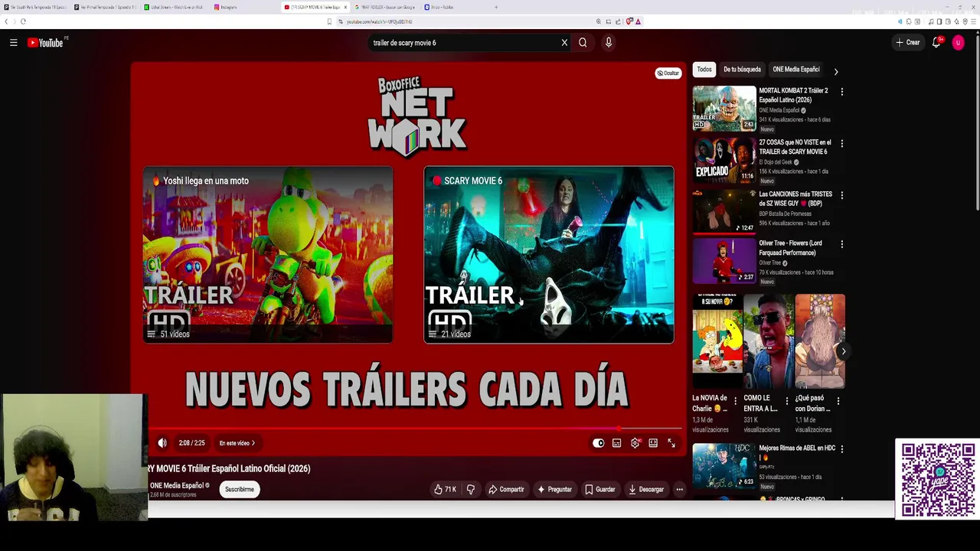The image size is (980, 551).
Task: Open the SCARY MOVIE 6 playlist end card
Action: pyautogui.click(x=549, y=255)
